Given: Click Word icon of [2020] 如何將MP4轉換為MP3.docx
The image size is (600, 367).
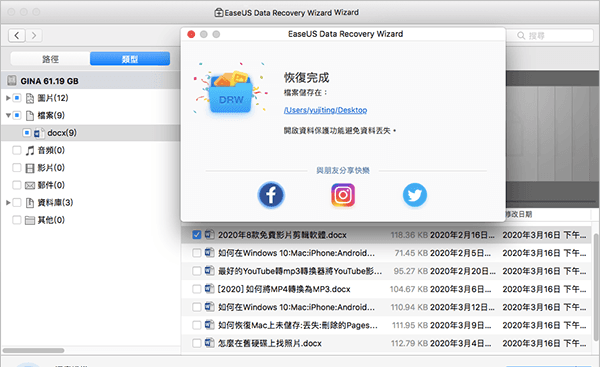Looking at the screenshot, I should (209, 289).
